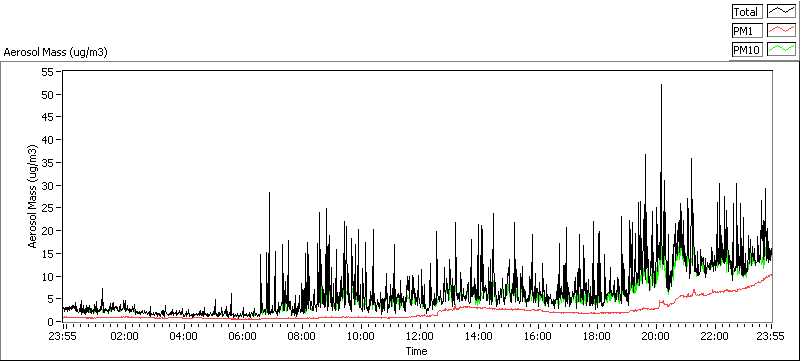Click the PM10 green line icon
The height and width of the screenshot is (361, 800).
[782, 50]
